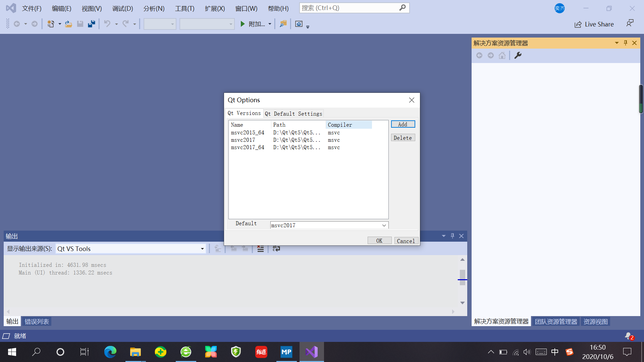Expand the Default Qt version dropdown
Image resolution: width=644 pixels, height=362 pixels.
384,225
